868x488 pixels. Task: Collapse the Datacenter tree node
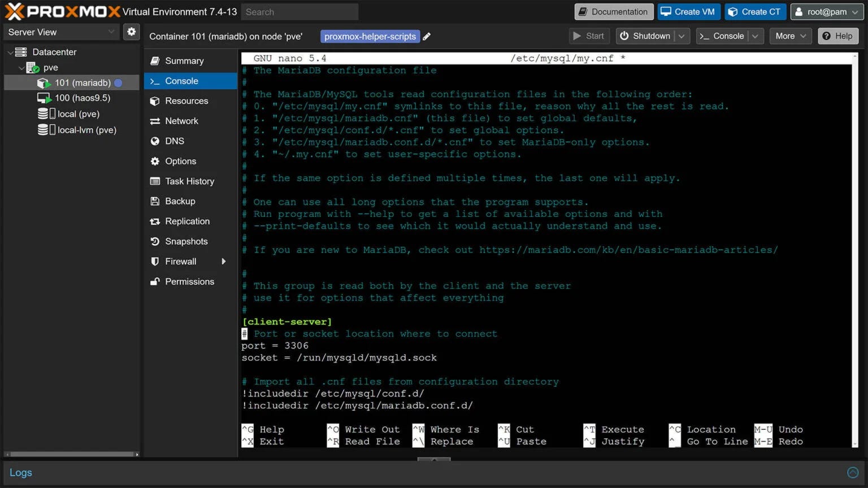tap(10, 52)
